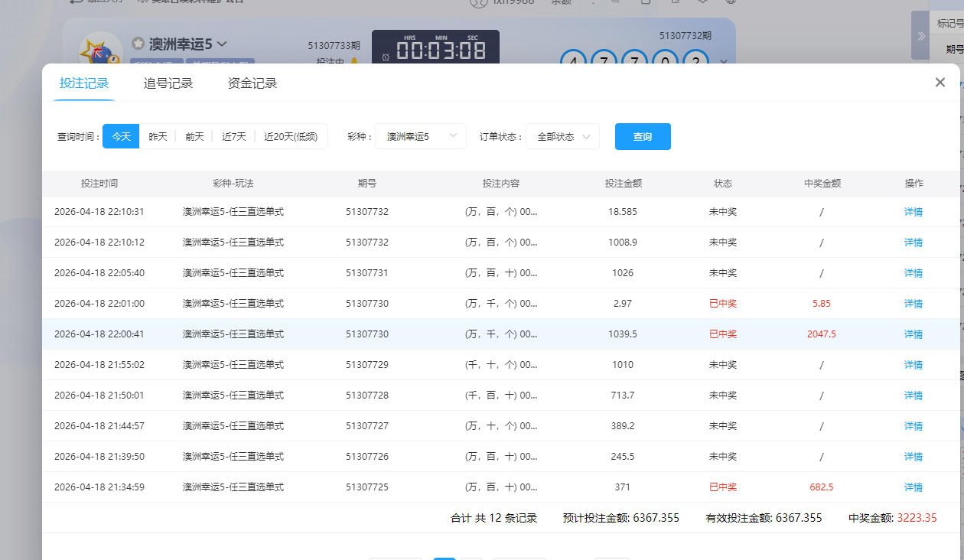Click the bet content (千, 十, 个) 00... at 21:55:02
This screenshot has width=964, height=560.
click(x=501, y=365)
